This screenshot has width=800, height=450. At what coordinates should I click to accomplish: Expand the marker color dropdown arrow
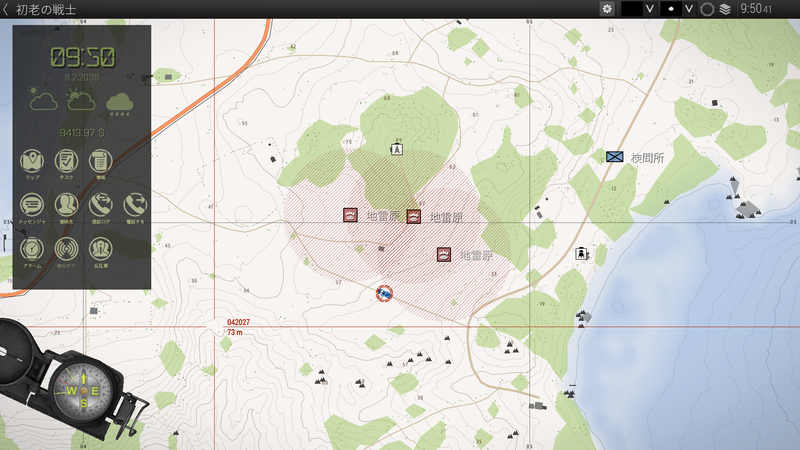point(649,9)
